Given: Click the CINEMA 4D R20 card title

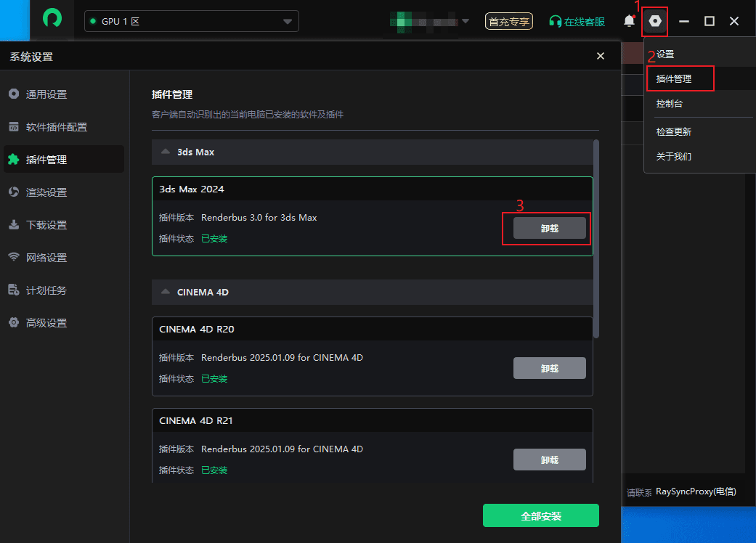Looking at the screenshot, I should 197,329.
